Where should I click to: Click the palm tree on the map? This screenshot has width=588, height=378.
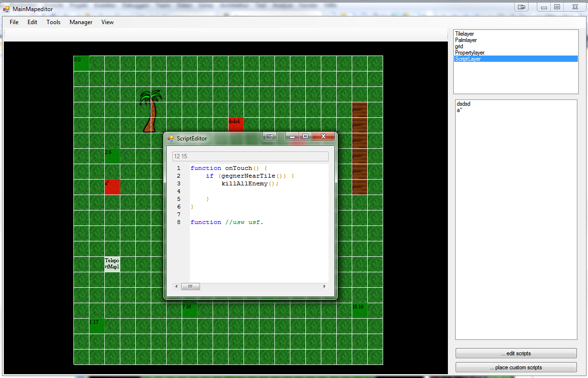point(150,111)
